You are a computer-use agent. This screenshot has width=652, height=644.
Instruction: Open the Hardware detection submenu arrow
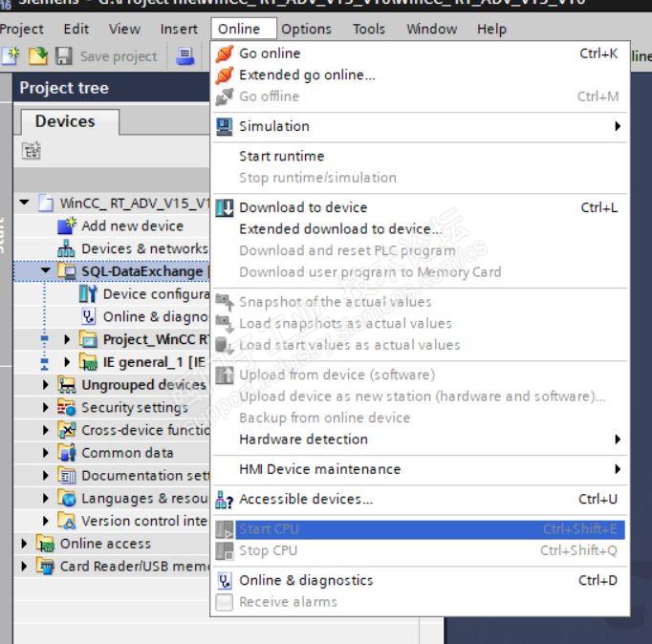618,440
